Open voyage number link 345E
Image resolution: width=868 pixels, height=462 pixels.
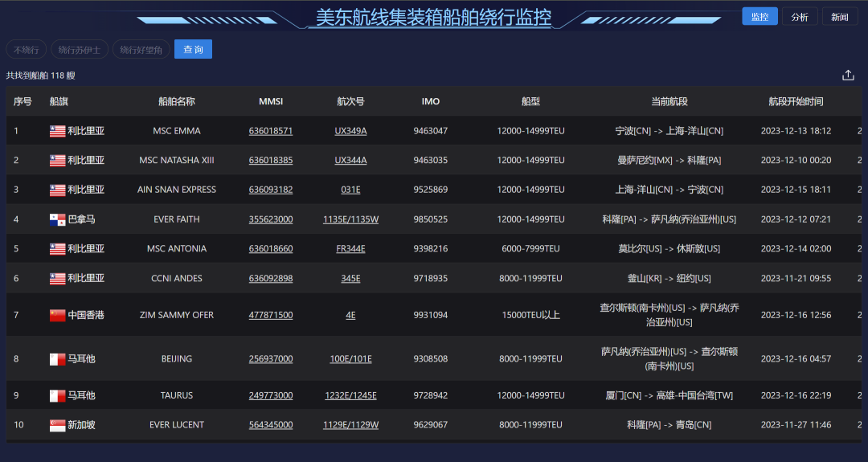350,278
